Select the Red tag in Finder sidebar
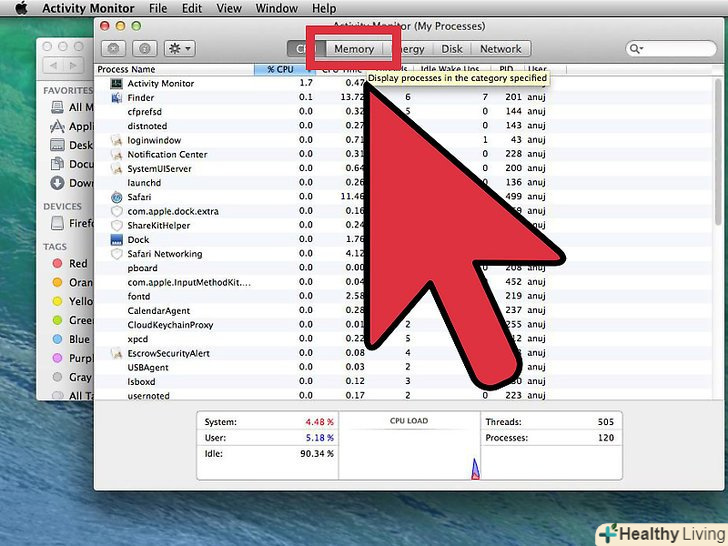The image size is (728, 546). pos(70,264)
